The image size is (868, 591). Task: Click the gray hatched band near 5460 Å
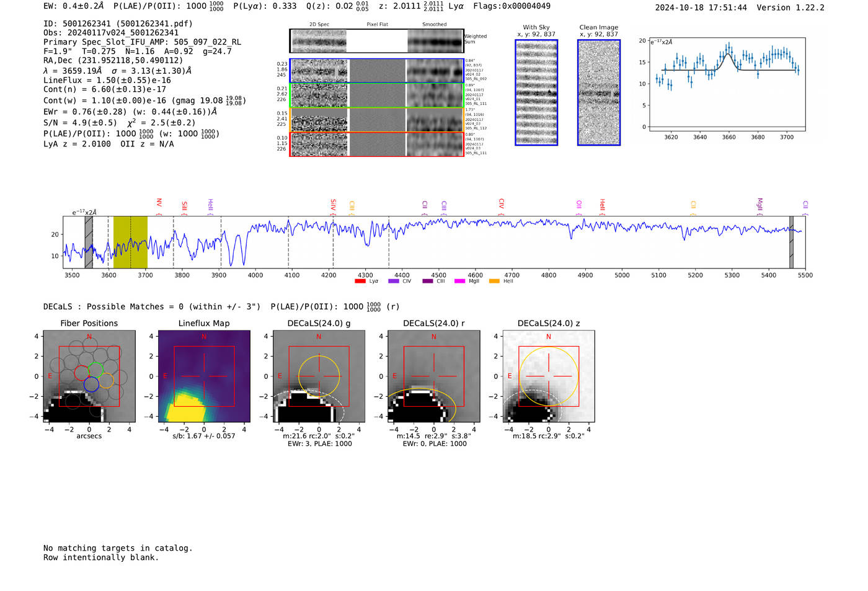point(791,242)
